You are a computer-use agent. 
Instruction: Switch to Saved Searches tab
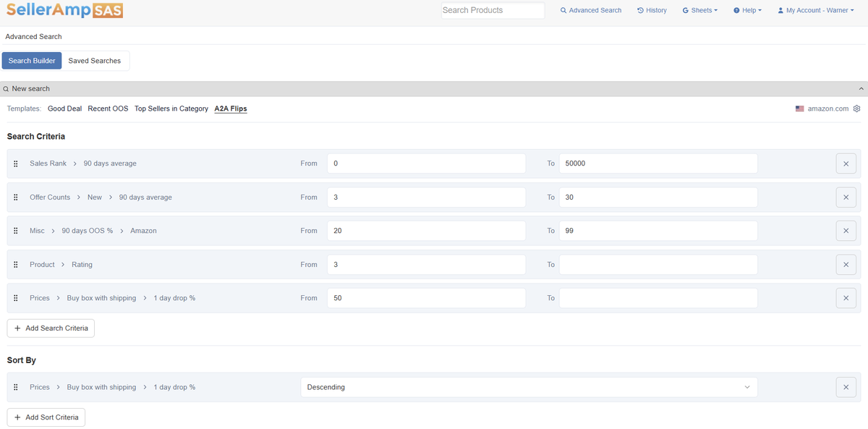(x=95, y=61)
